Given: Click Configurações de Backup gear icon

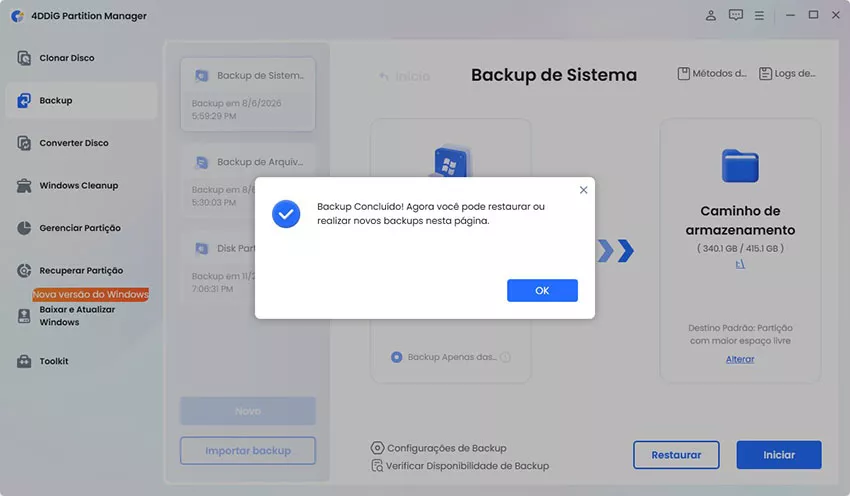Looking at the screenshot, I should tap(377, 448).
